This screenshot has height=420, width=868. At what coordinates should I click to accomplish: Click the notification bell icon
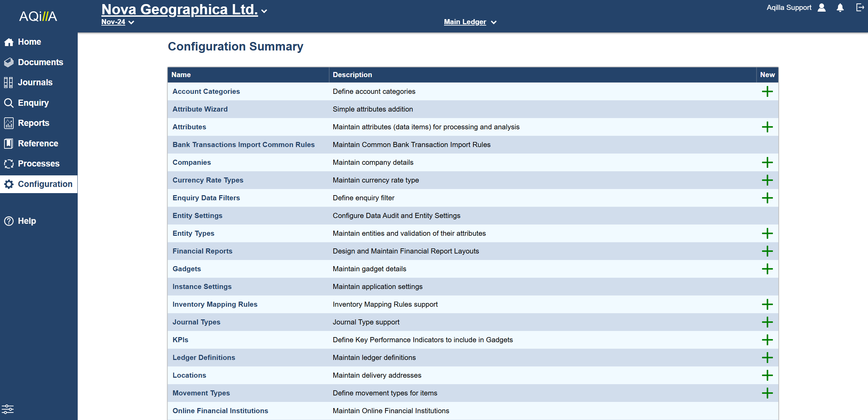click(x=840, y=8)
